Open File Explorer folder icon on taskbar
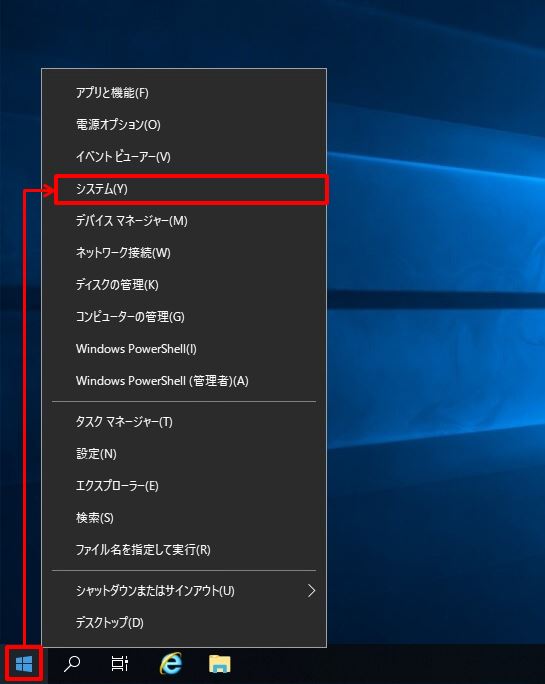The width and height of the screenshot is (545, 684). click(219, 664)
